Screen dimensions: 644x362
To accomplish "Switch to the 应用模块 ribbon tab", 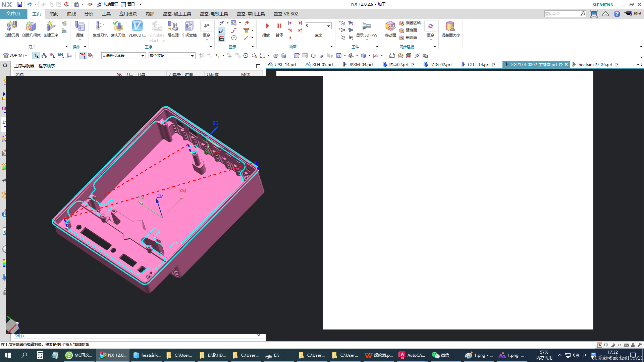I will [x=128, y=14].
